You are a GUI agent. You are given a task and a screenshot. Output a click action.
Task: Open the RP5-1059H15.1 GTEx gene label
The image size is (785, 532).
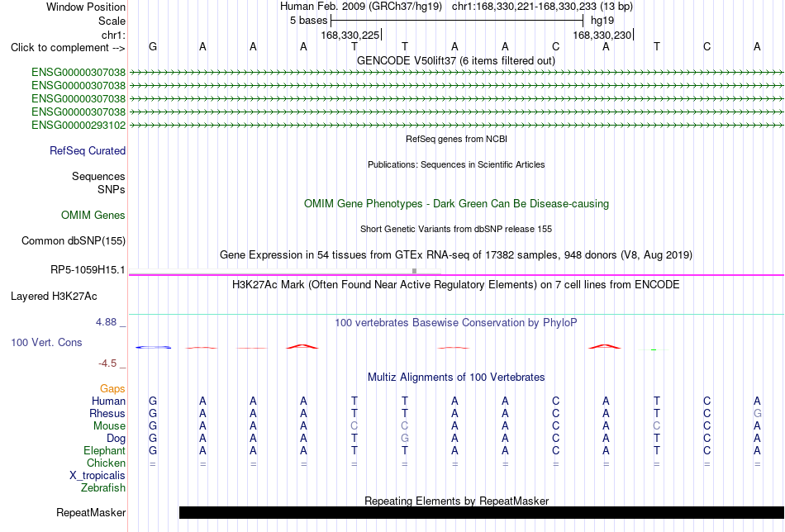coord(88,270)
